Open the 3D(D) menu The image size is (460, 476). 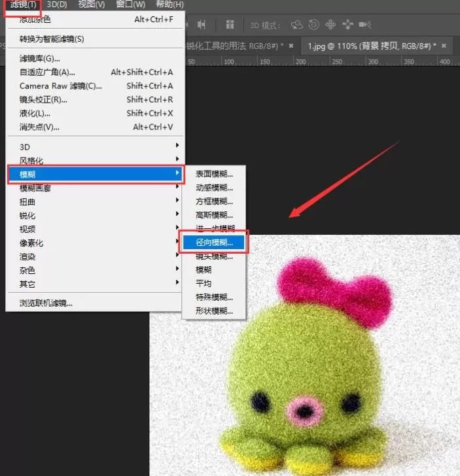[57, 5]
